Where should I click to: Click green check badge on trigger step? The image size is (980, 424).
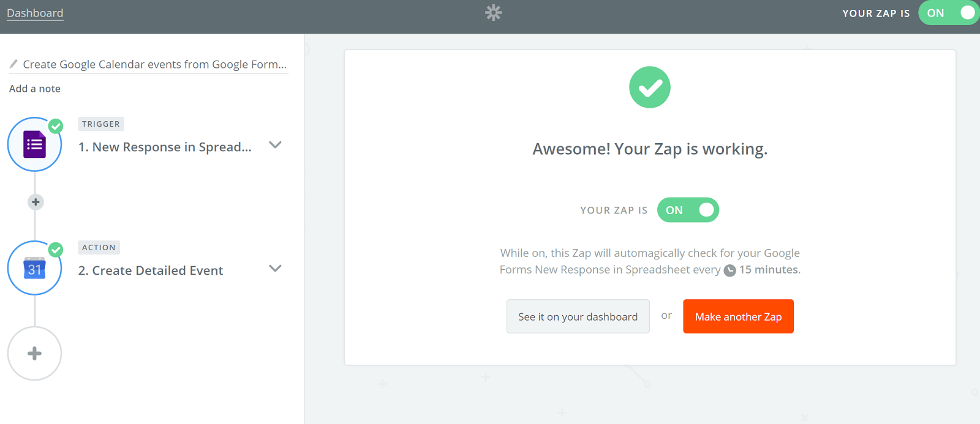pos(56,126)
